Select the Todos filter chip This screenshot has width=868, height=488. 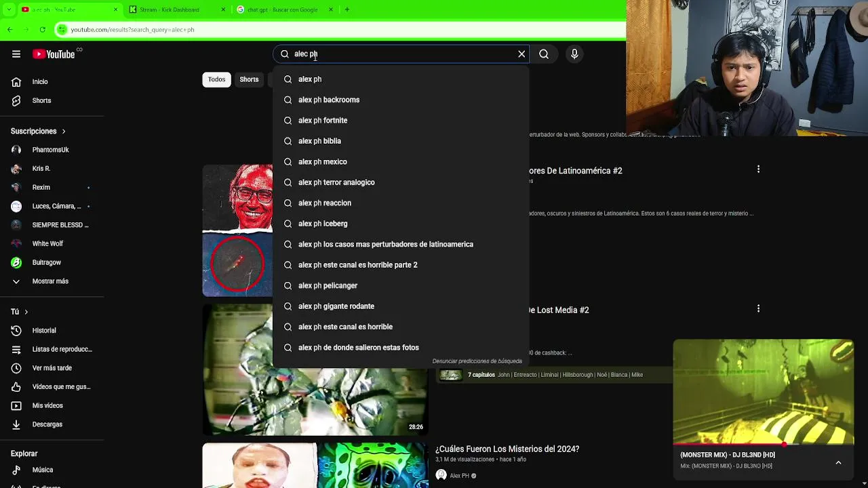[x=216, y=79]
